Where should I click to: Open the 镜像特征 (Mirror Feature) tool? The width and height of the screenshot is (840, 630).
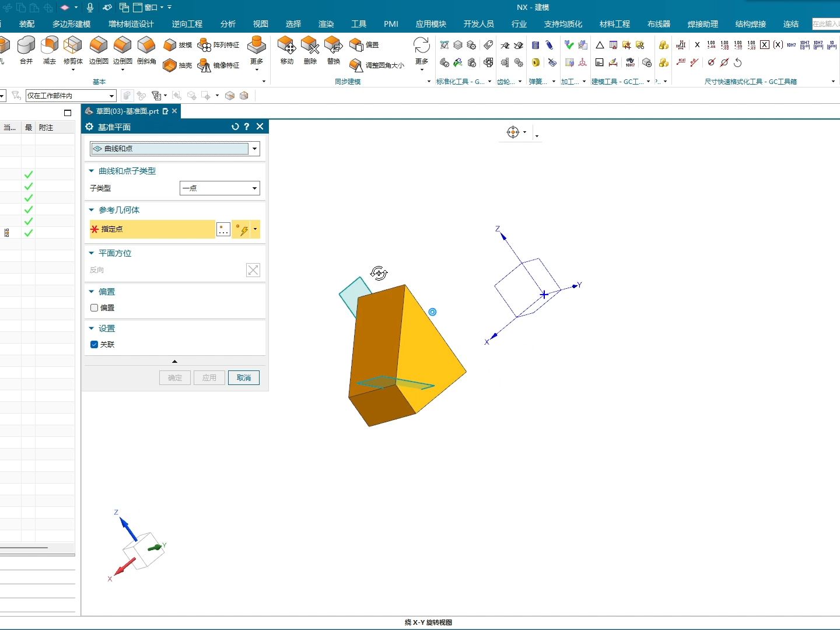coord(219,65)
